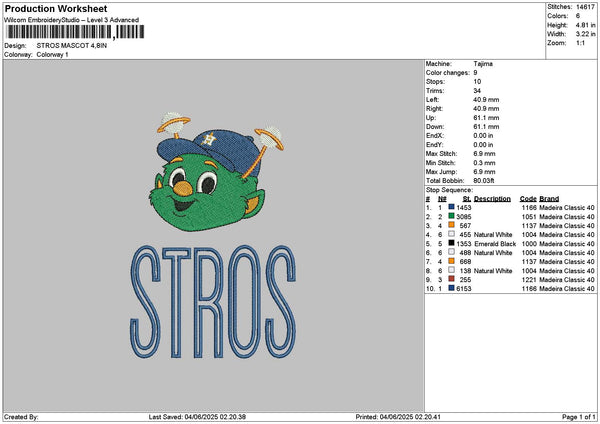
Task: Click the 'Created By:' footer label
Action: pos(21,417)
